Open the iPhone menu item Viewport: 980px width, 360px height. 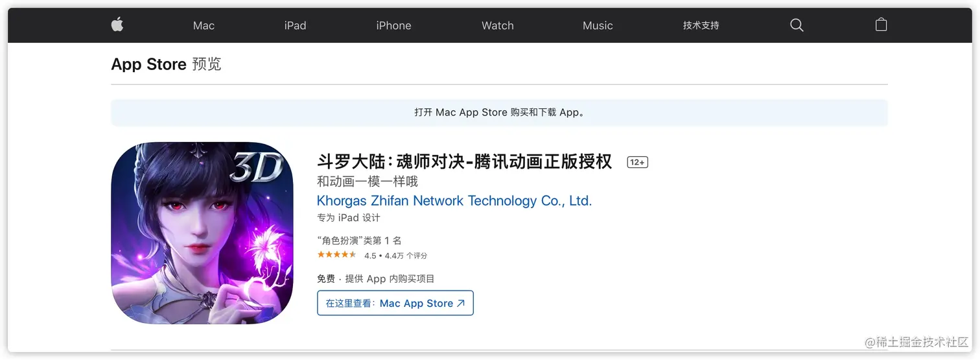pyautogui.click(x=393, y=25)
